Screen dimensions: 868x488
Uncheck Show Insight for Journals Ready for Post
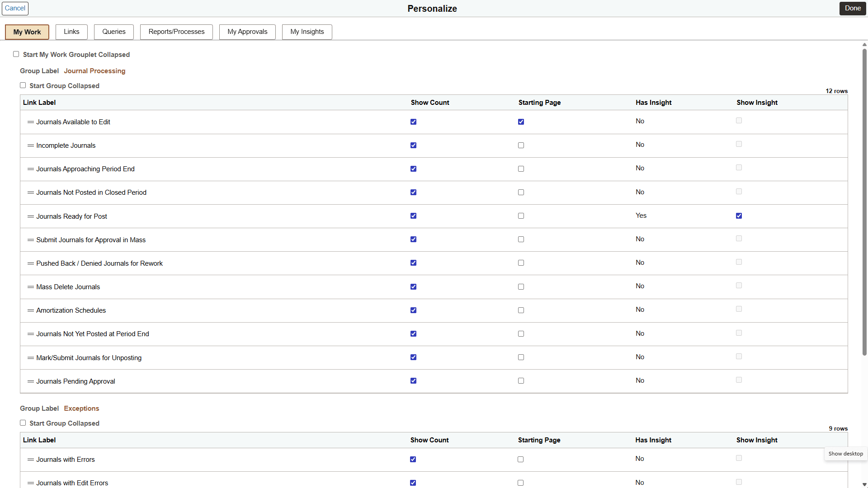click(x=739, y=216)
